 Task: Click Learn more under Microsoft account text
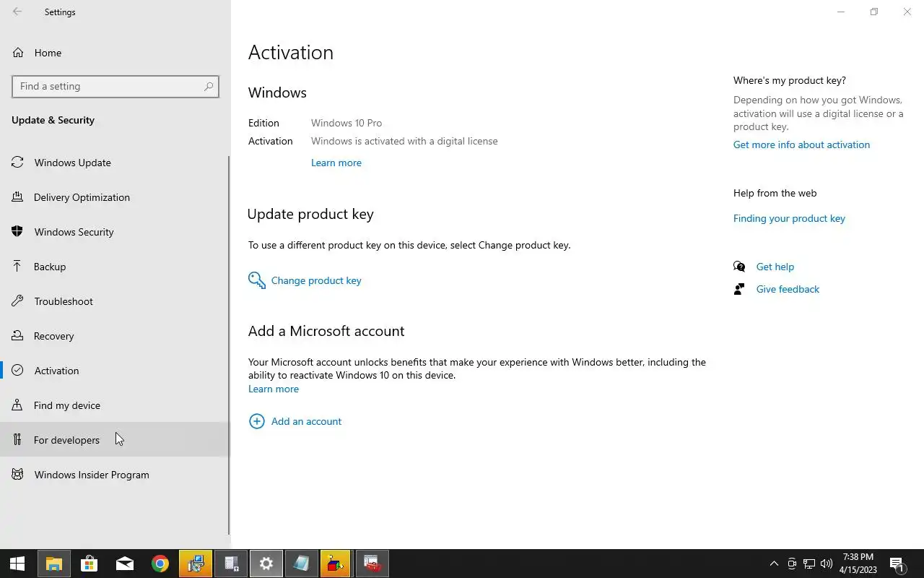pos(274,389)
